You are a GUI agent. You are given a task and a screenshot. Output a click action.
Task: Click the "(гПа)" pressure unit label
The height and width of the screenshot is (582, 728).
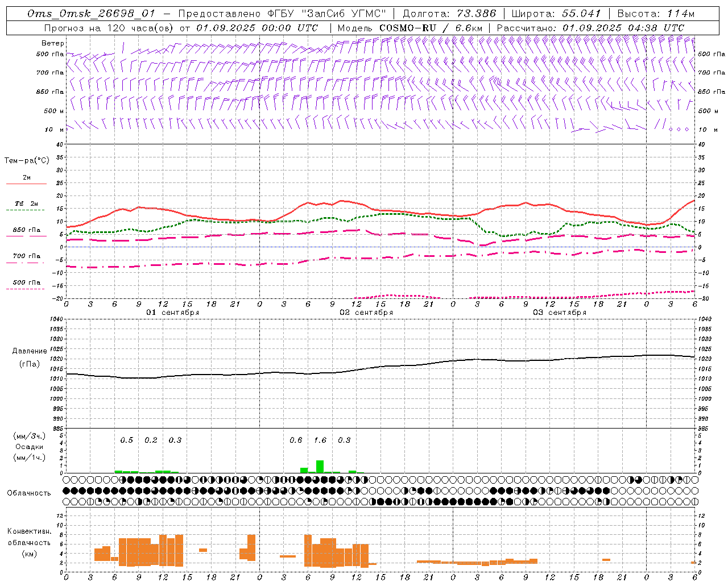(29, 364)
